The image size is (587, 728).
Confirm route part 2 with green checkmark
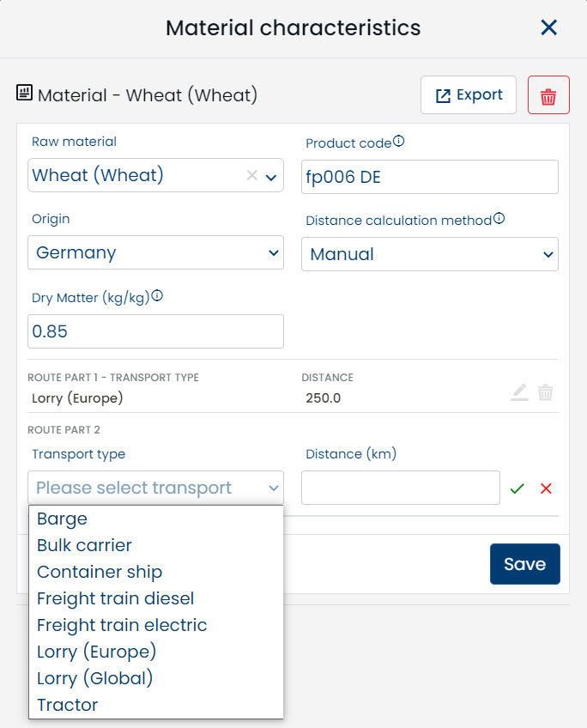click(517, 488)
